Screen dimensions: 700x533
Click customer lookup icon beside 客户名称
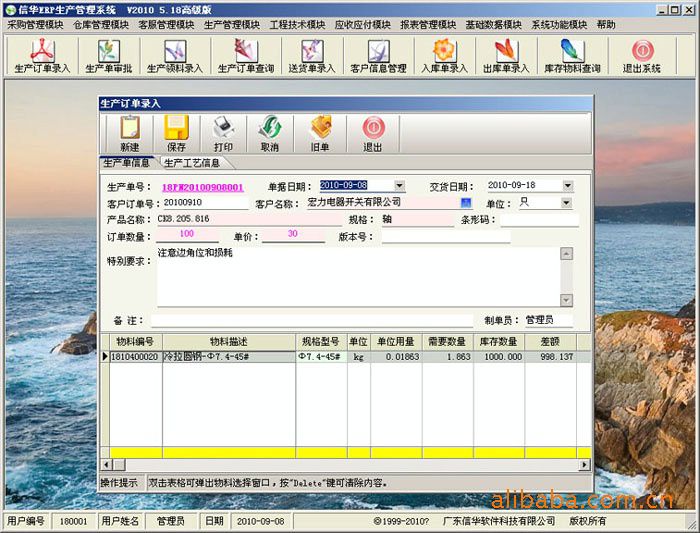pyautogui.click(x=466, y=203)
